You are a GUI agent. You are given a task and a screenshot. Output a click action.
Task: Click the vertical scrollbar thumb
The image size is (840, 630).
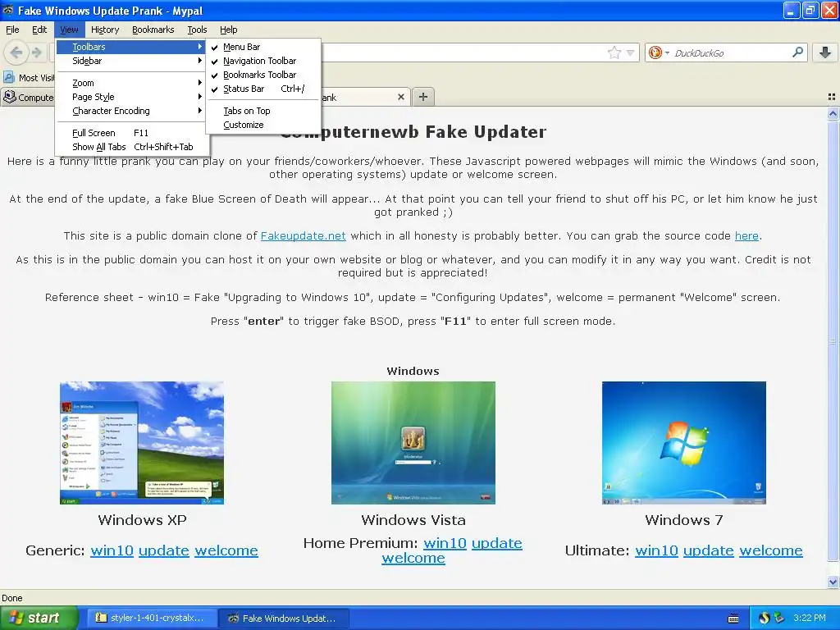pos(833,341)
